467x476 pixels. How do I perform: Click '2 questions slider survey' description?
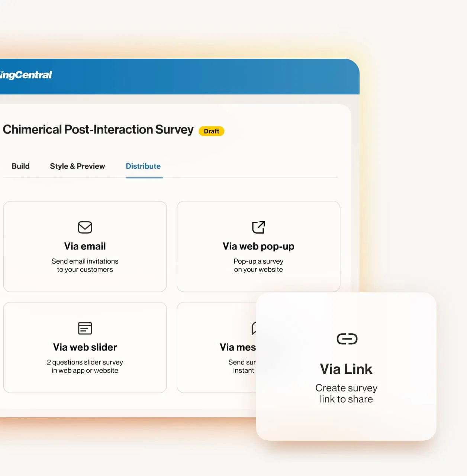click(85, 362)
